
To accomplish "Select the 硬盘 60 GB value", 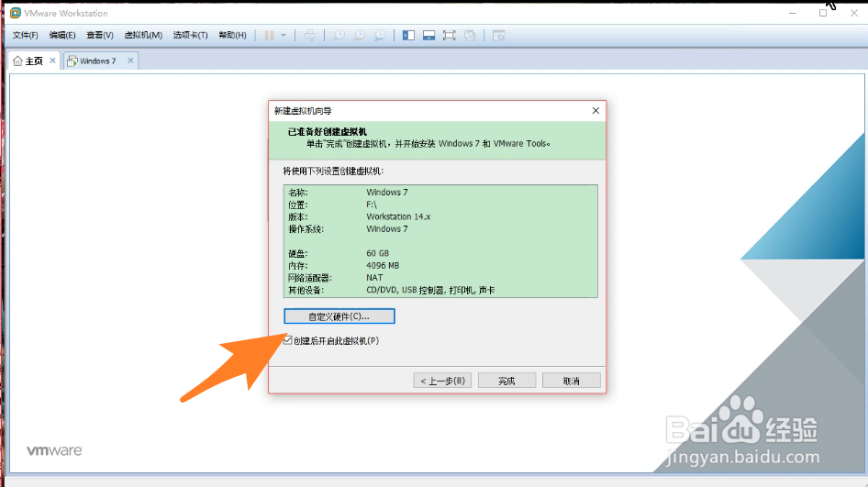I will pos(377,253).
